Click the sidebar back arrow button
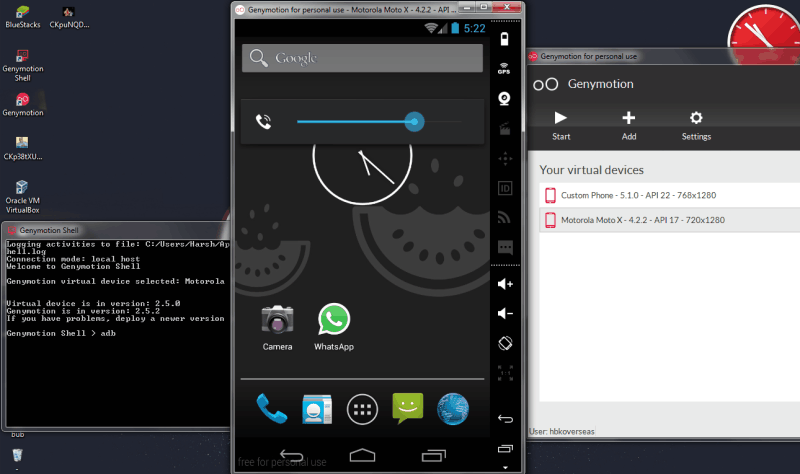 point(505,419)
